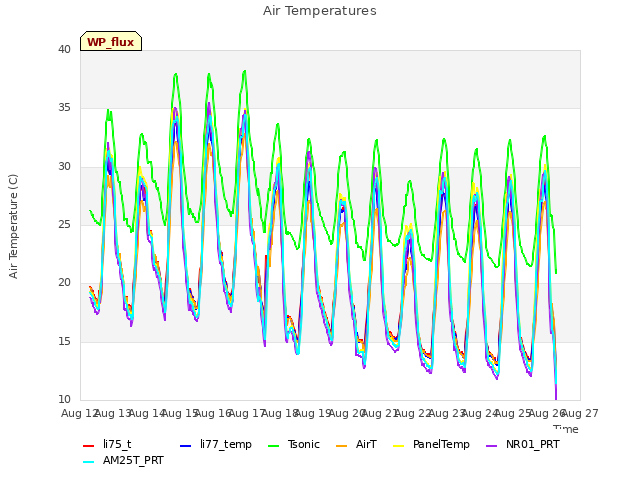Click the purple NR01_PRT legend swatch

point(491,446)
